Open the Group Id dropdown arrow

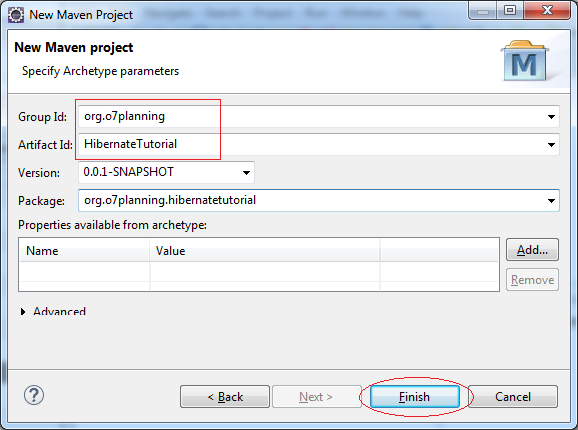[x=551, y=117]
